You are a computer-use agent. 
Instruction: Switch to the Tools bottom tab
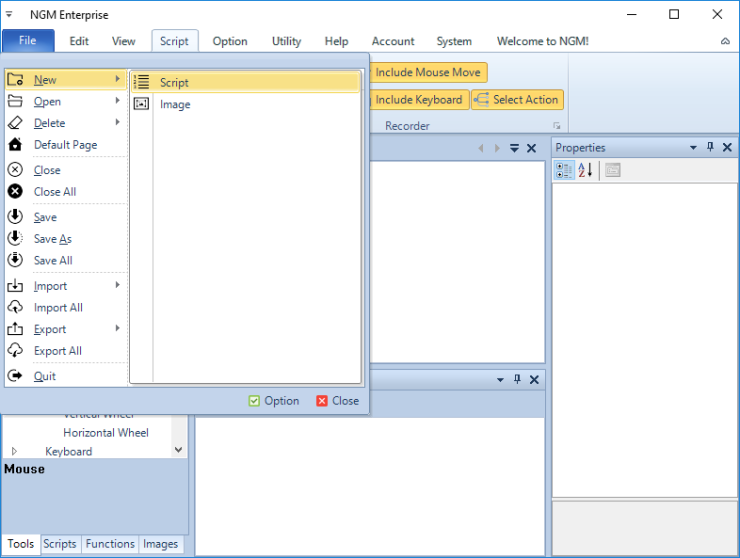tap(21, 544)
